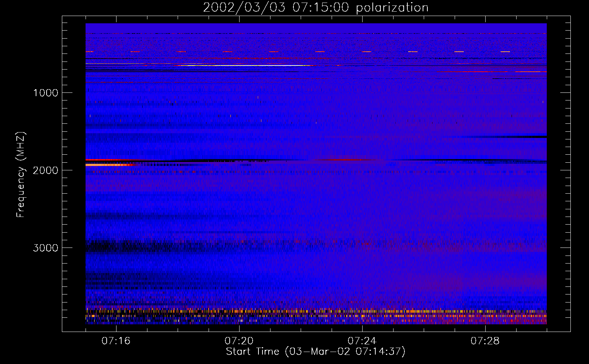Click the 07:20 time axis label
The height and width of the screenshot is (364, 589).
[x=239, y=341]
